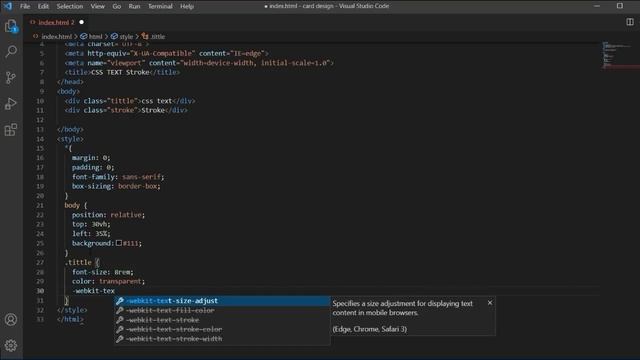Split the editor with the layout icon
640x360 pixels.
pyautogui.click(x=630, y=22)
